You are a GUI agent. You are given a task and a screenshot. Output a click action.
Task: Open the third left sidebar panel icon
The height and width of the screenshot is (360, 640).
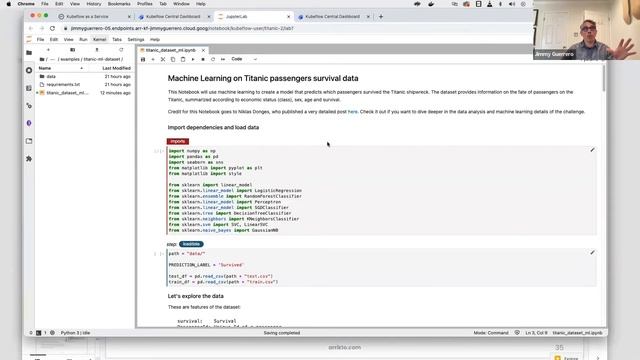29,88
